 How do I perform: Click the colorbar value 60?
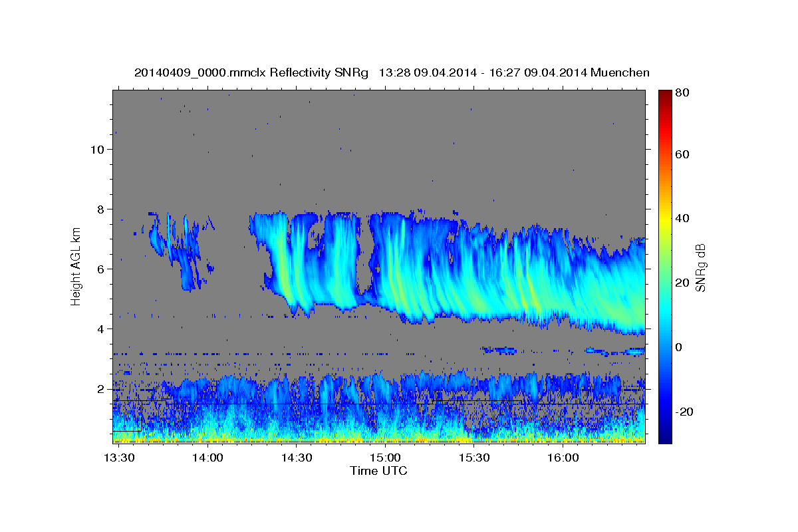point(683,154)
